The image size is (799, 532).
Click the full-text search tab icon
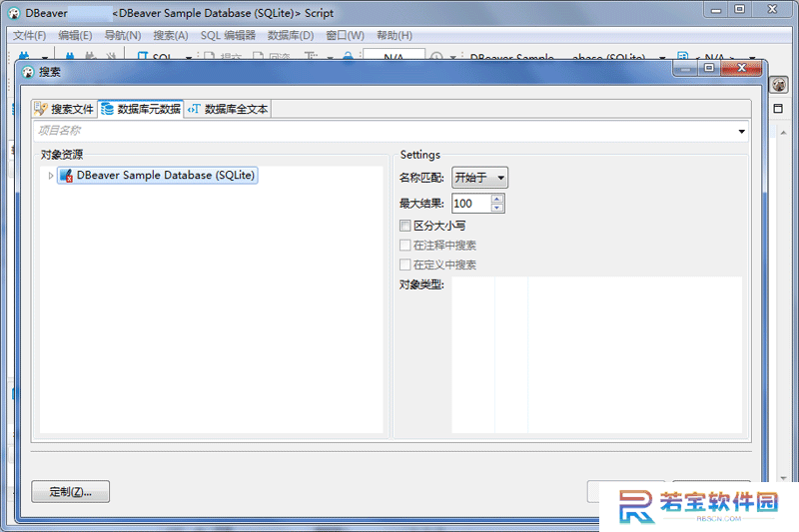(x=194, y=109)
